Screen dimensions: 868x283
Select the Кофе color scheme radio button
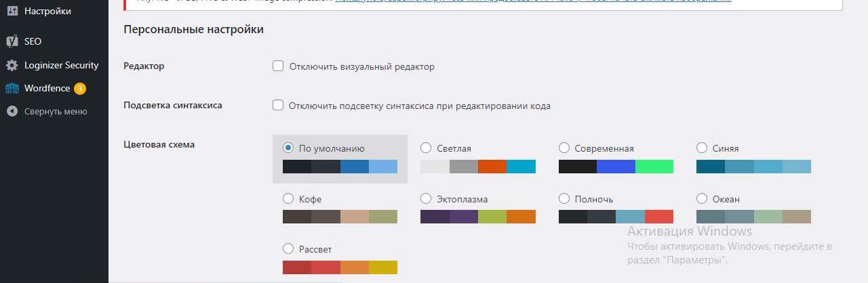click(x=288, y=199)
